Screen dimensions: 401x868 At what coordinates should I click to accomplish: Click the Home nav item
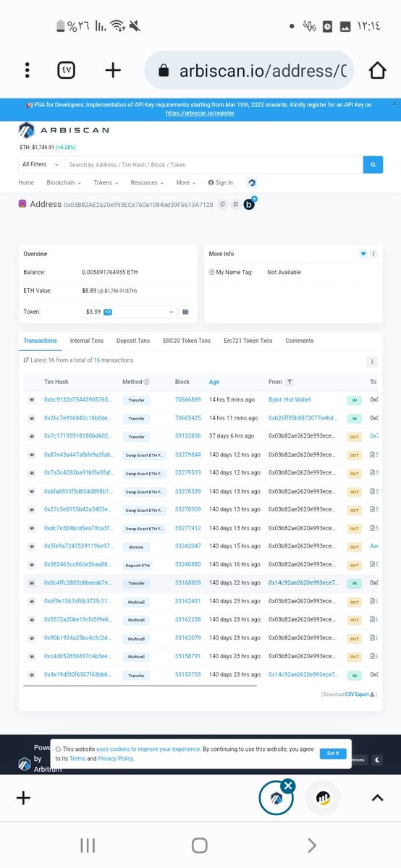(x=26, y=183)
